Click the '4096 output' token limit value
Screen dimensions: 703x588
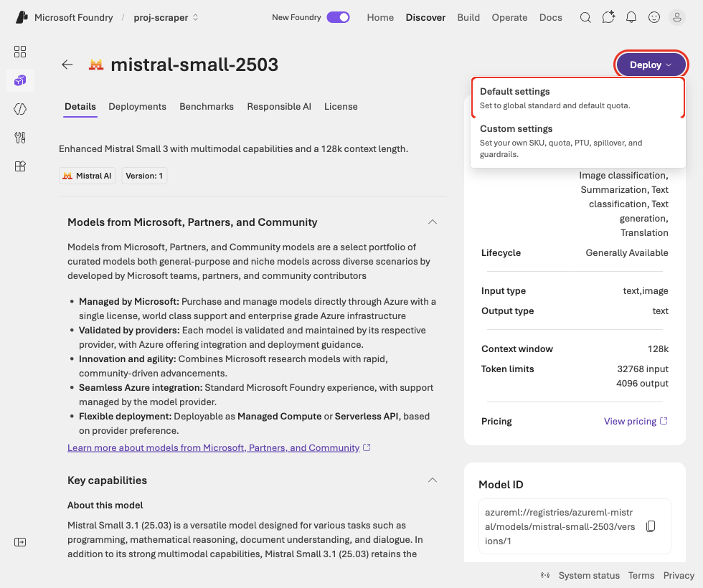tap(642, 383)
